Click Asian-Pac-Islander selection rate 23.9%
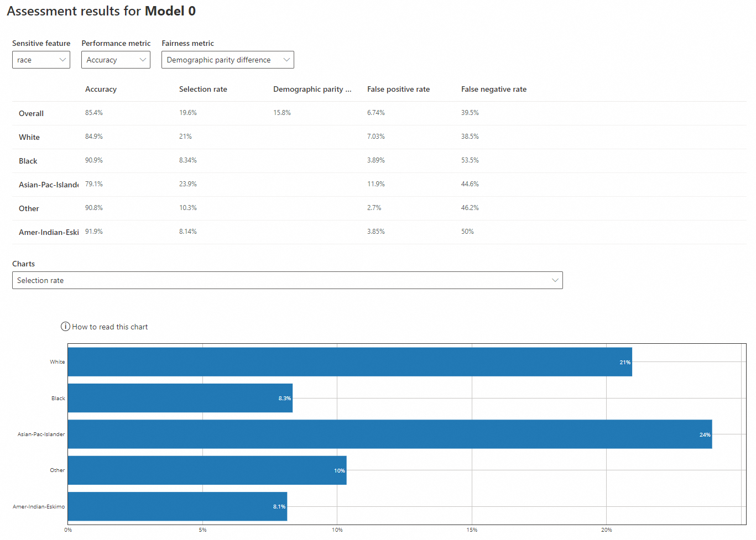The width and height of the screenshot is (756, 540). 188,184
